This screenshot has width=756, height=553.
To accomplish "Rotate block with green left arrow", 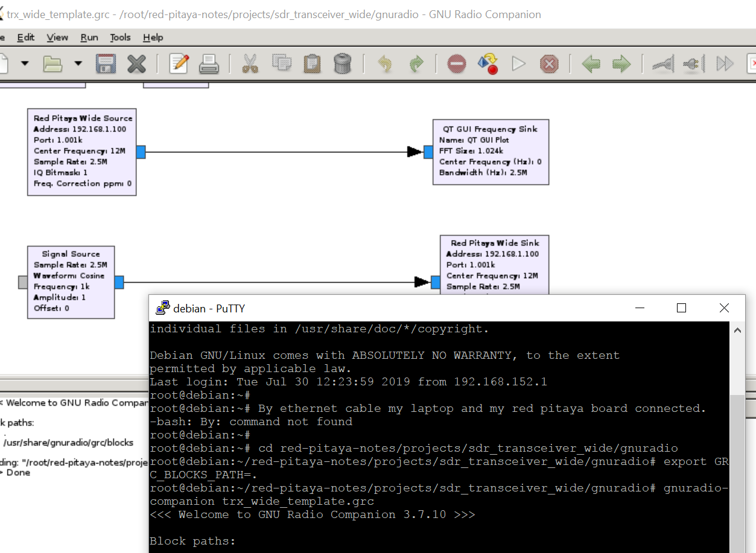I will [591, 63].
